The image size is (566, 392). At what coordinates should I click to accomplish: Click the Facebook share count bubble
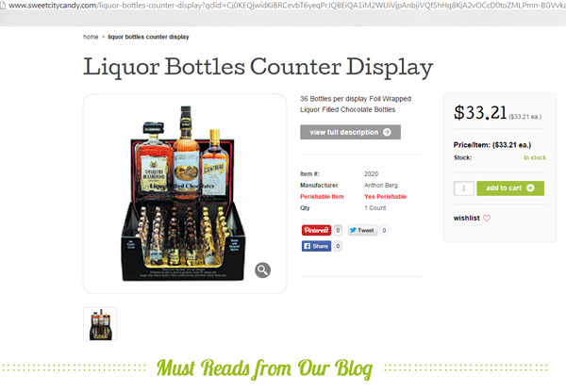(338, 246)
